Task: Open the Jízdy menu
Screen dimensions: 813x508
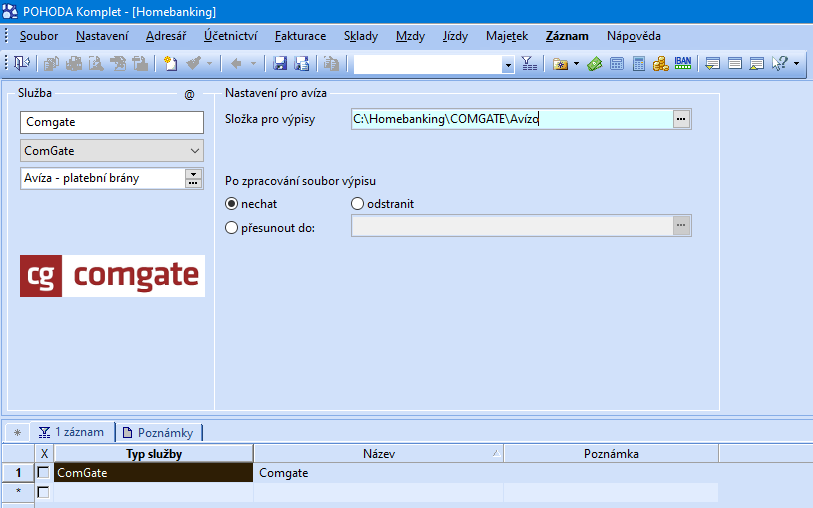Action: pyautogui.click(x=455, y=36)
